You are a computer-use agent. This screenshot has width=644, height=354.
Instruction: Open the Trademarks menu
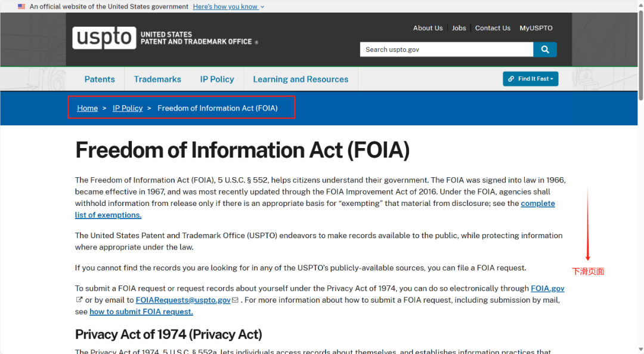pos(157,79)
